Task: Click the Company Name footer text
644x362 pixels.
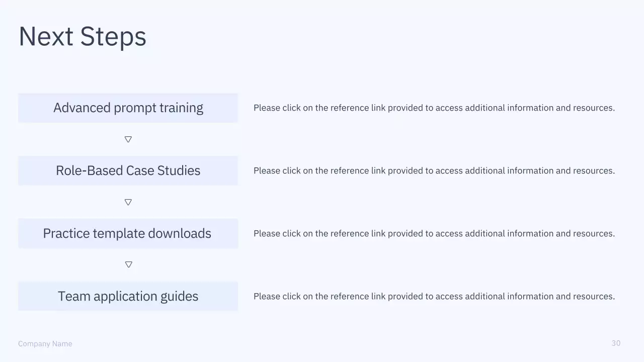Action: click(x=45, y=344)
